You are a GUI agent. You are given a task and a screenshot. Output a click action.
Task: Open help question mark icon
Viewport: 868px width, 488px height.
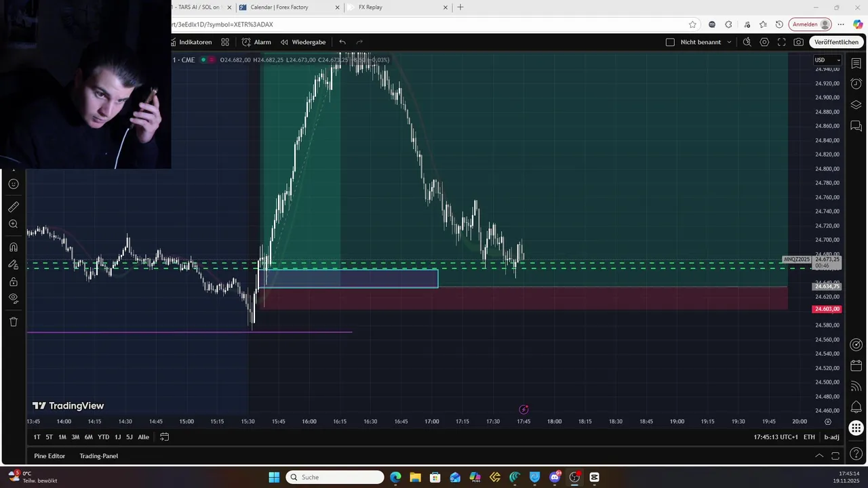coord(856,455)
